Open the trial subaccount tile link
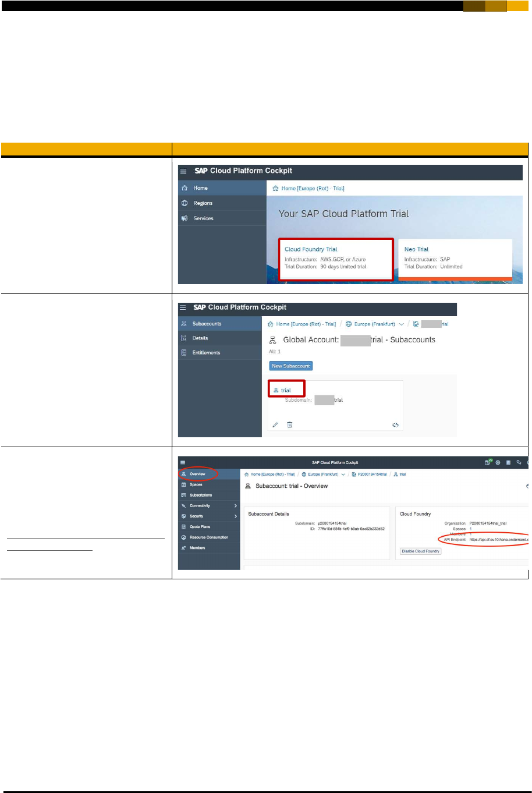Viewport: 532px width, 793px height. coord(286,391)
